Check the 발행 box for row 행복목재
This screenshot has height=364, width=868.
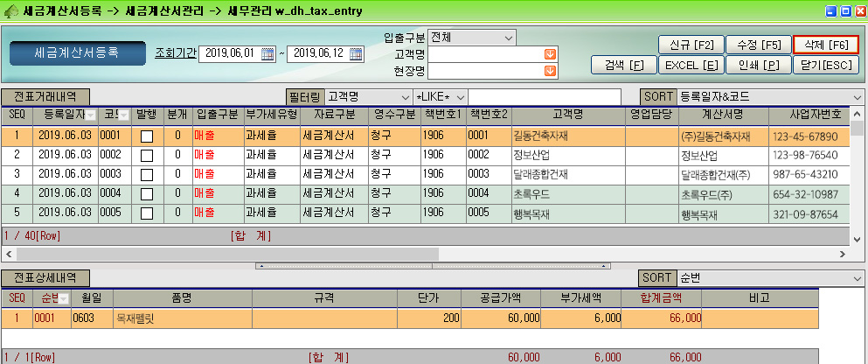[147, 213]
